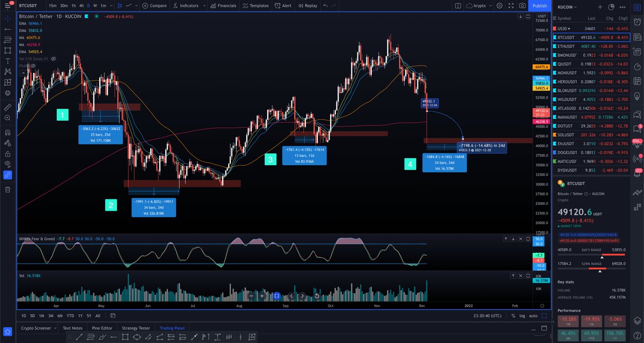The height and width of the screenshot is (343, 644).
Task: Select the 3M date range
Action: coord(50,316)
